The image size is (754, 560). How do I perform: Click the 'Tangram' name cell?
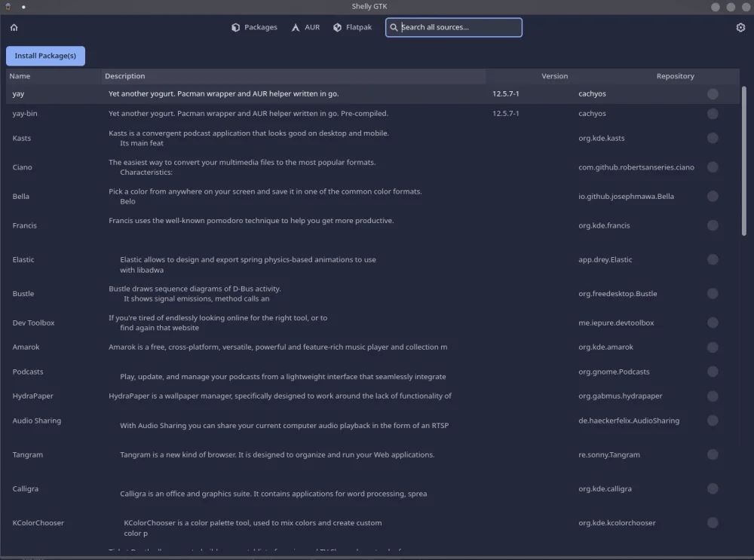coord(27,454)
